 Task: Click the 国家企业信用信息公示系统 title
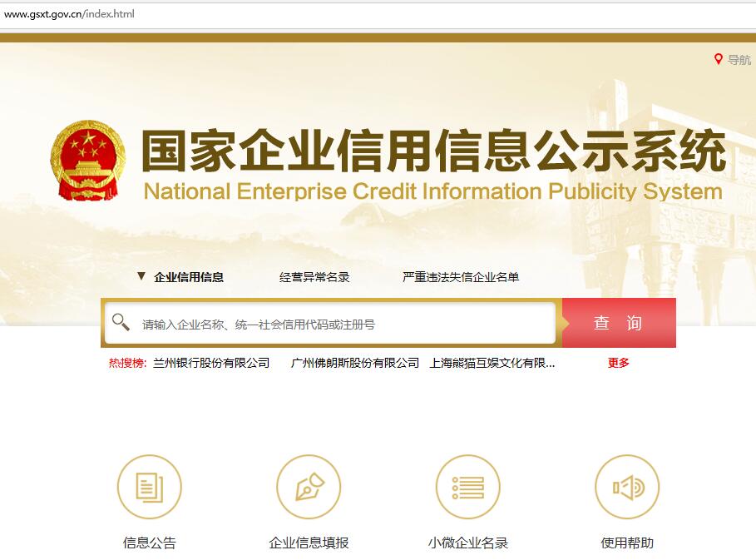tap(433, 151)
